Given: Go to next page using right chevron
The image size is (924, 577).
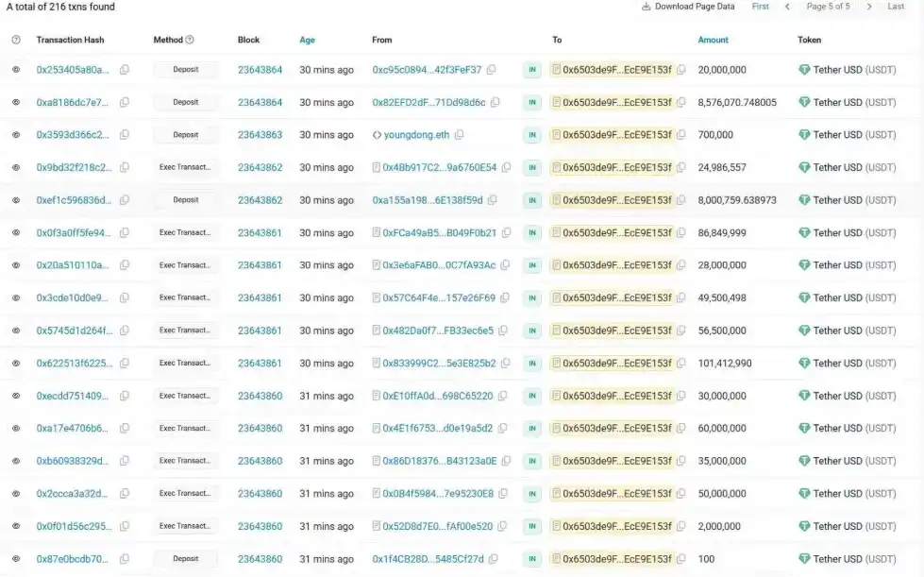Looking at the screenshot, I should [869, 7].
